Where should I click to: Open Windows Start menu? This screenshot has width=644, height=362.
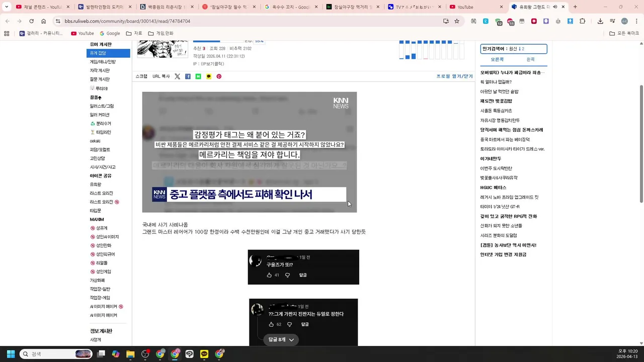pos(11,354)
